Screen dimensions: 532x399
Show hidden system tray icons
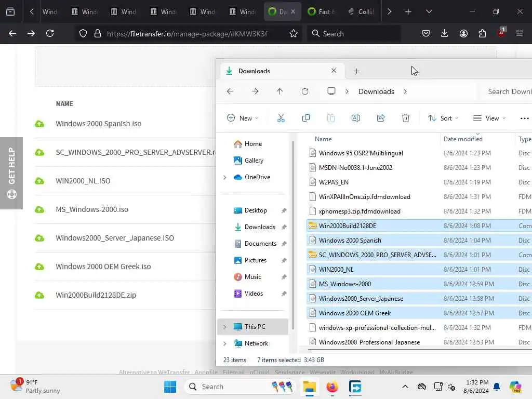(x=405, y=387)
